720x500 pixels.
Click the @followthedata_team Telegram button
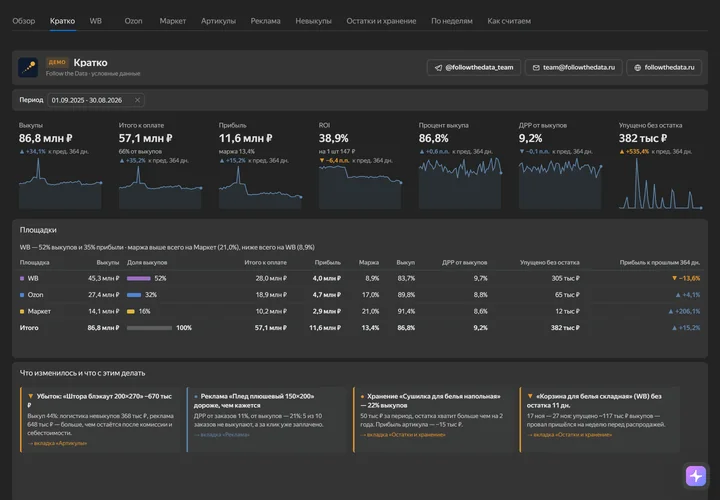click(x=474, y=67)
